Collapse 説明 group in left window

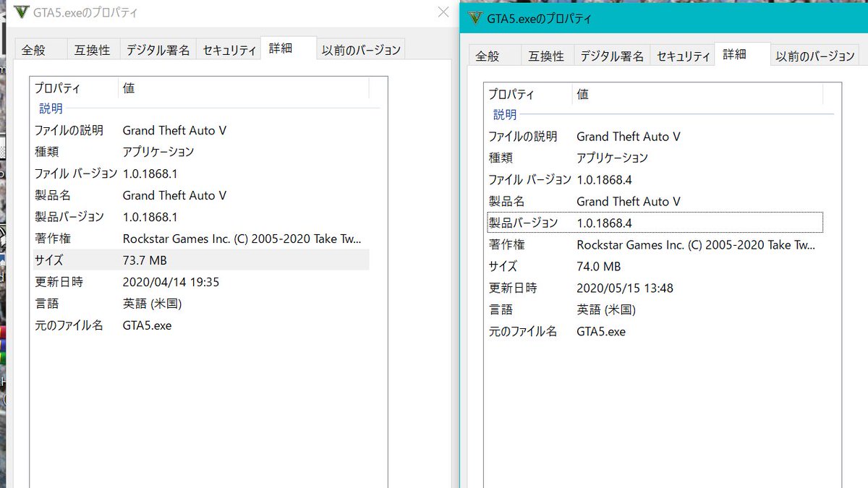pyautogui.click(x=51, y=108)
